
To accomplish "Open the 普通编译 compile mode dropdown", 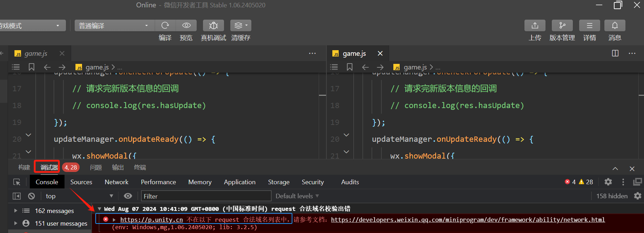I will [x=114, y=26].
